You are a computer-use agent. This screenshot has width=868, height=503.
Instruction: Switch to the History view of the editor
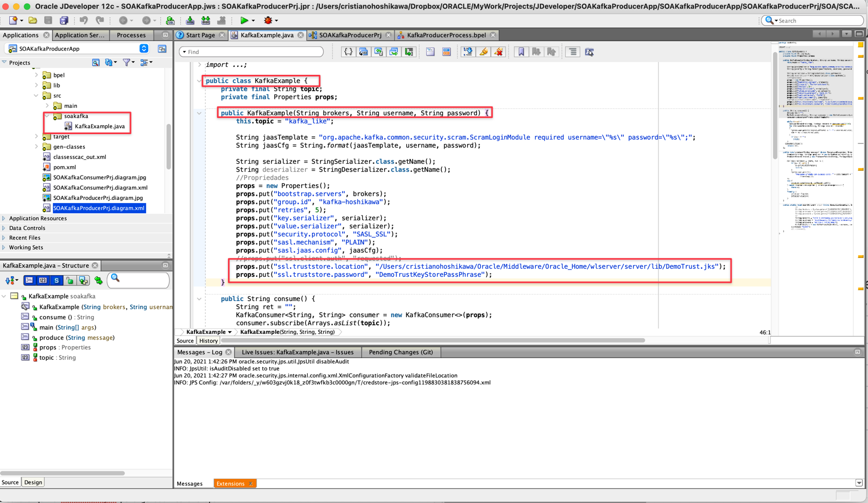coord(208,340)
